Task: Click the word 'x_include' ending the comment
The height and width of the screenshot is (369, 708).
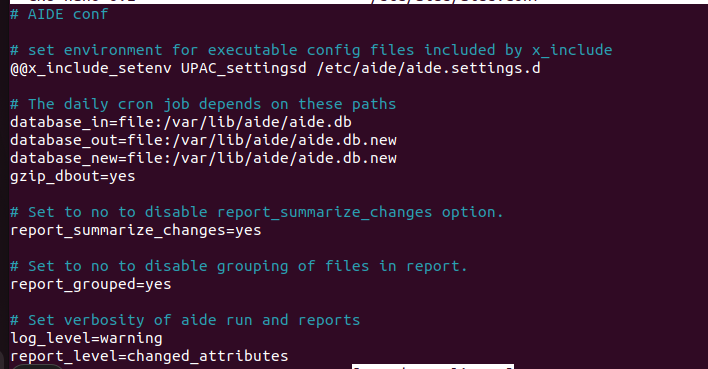Action: pyautogui.click(x=572, y=50)
